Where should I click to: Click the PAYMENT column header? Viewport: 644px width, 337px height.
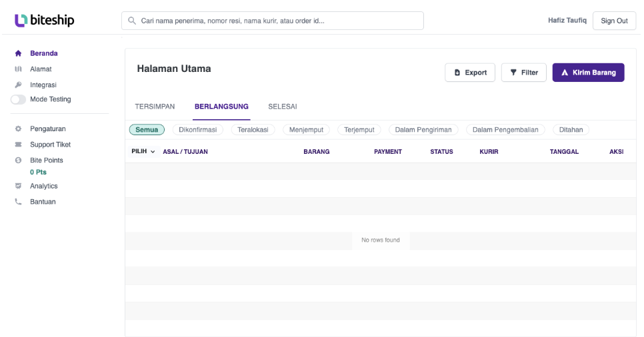tap(388, 151)
